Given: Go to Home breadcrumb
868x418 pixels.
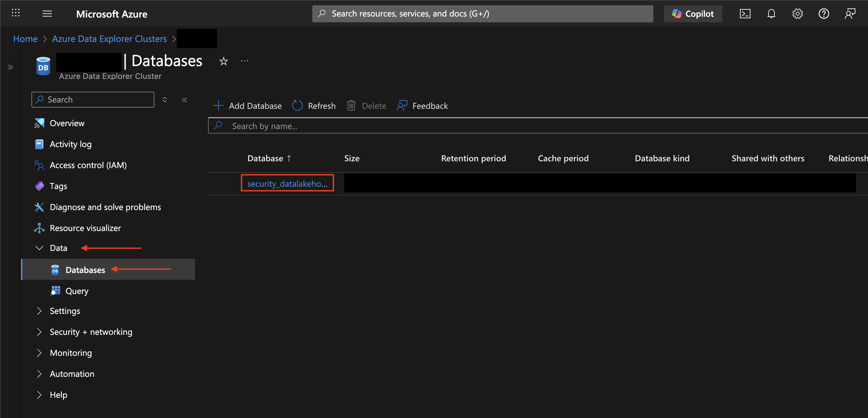Looking at the screenshot, I should coord(25,39).
